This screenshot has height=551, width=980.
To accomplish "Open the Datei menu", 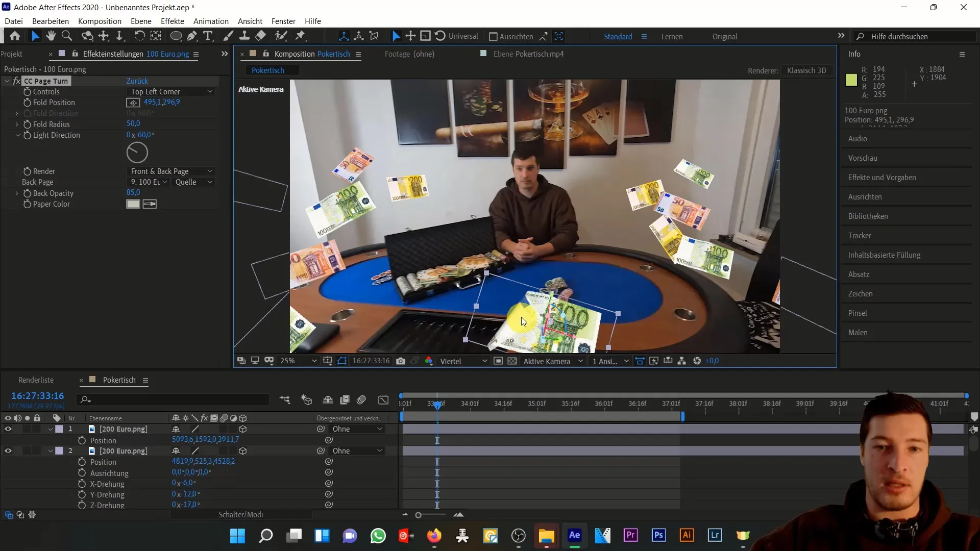I will [14, 21].
